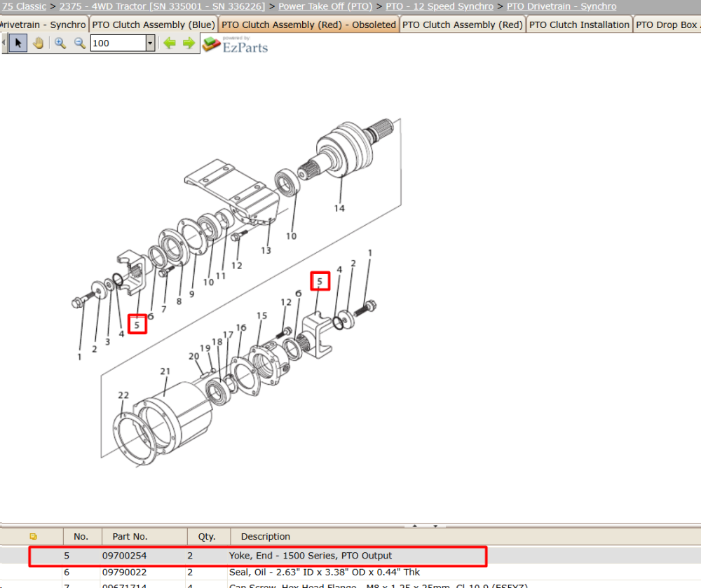Select the 'Seal, Oil - 2.63" ID' description

pyautogui.click(x=324, y=573)
